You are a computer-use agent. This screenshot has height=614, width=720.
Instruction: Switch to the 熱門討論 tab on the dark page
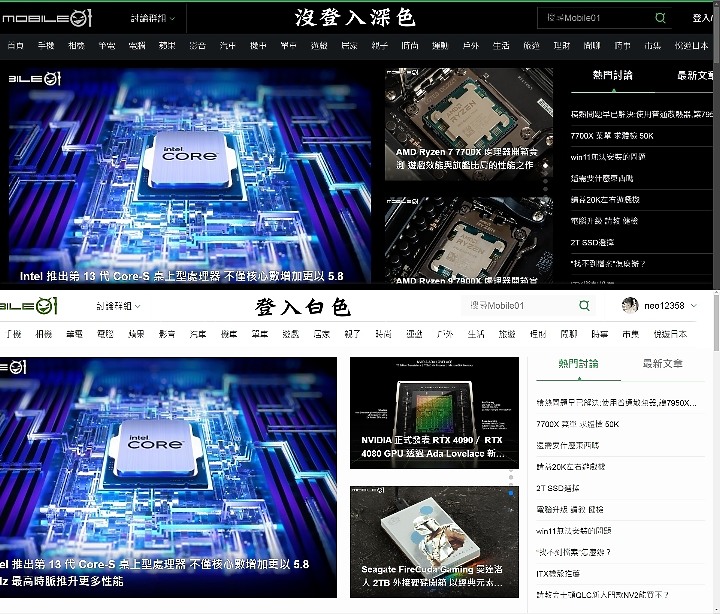click(x=613, y=75)
